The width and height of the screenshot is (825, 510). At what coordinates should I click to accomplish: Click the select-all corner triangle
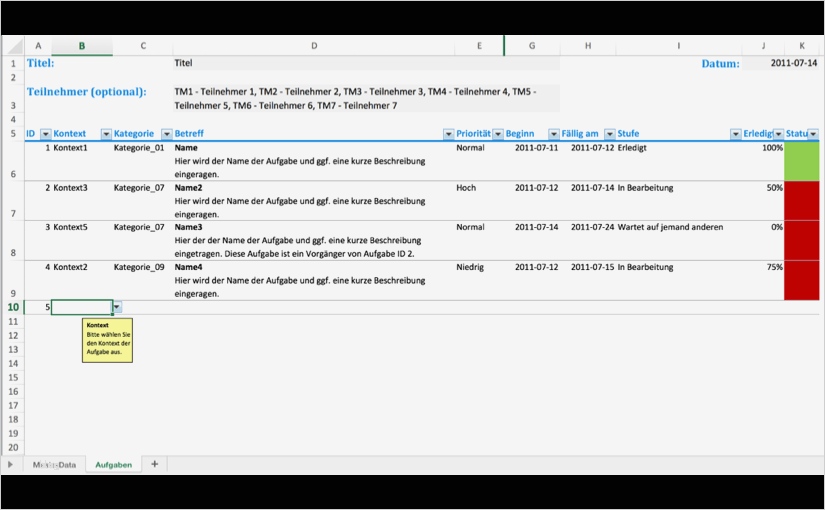14,46
